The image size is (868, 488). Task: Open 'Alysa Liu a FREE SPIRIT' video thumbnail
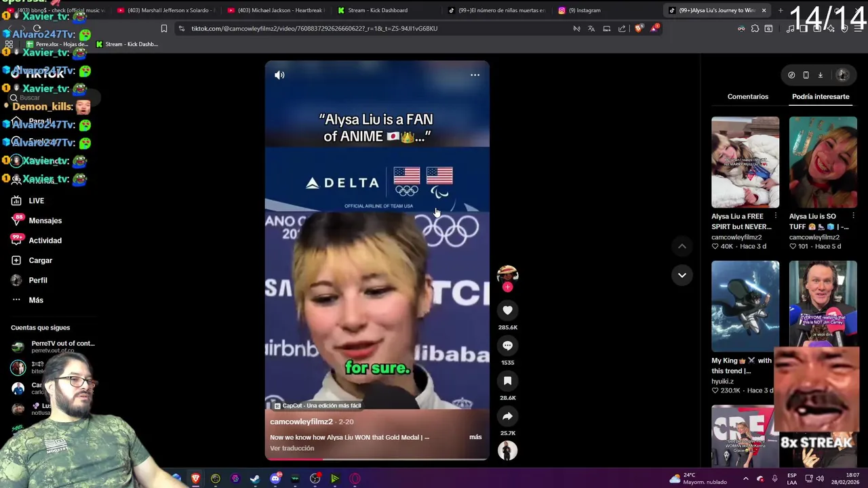click(x=745, y=162)
